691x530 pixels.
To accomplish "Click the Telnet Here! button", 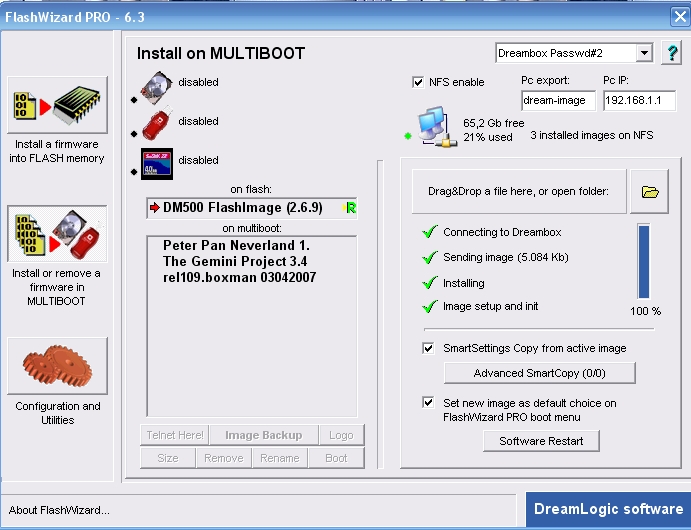I will pos(175,435).
